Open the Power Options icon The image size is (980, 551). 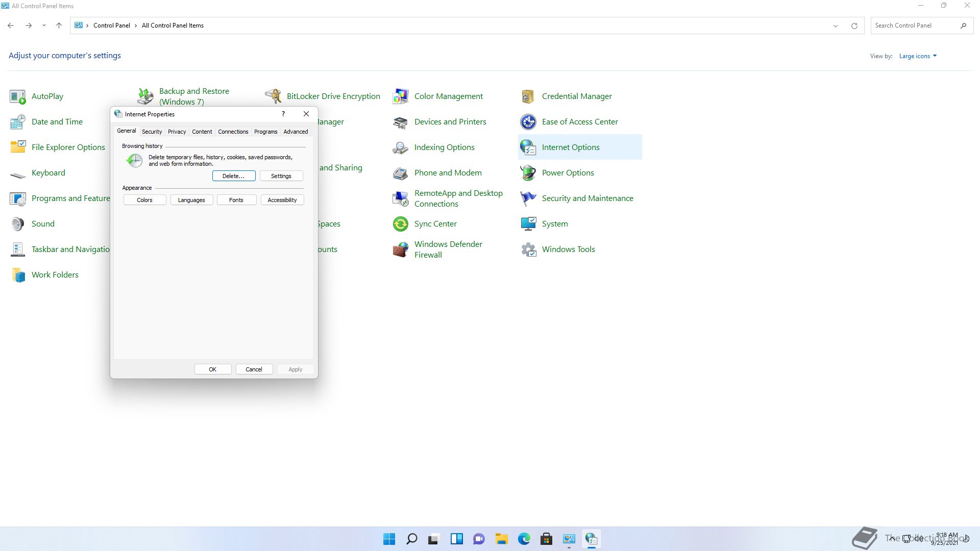[x=528, y=173]
